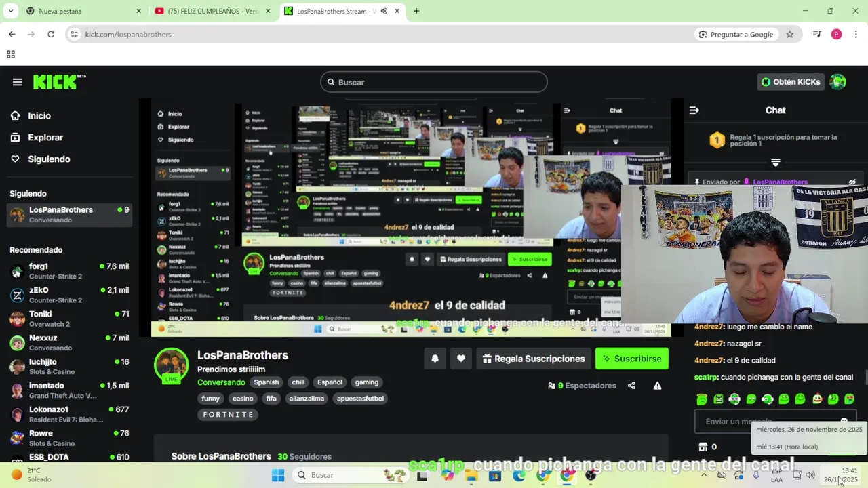Open a new browser tab
This screenshot has height=488, width=868.
(416, 11)
